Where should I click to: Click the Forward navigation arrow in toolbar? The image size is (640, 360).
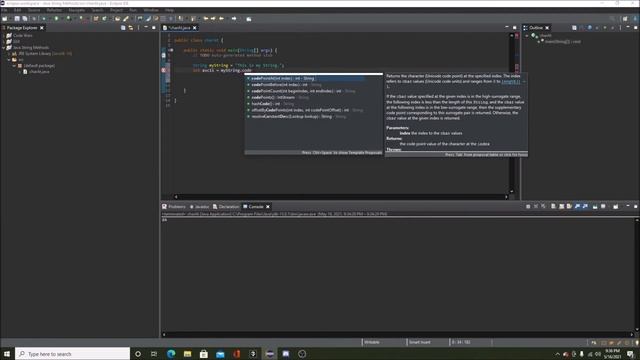pyautogui.click(x=234, y=19)
